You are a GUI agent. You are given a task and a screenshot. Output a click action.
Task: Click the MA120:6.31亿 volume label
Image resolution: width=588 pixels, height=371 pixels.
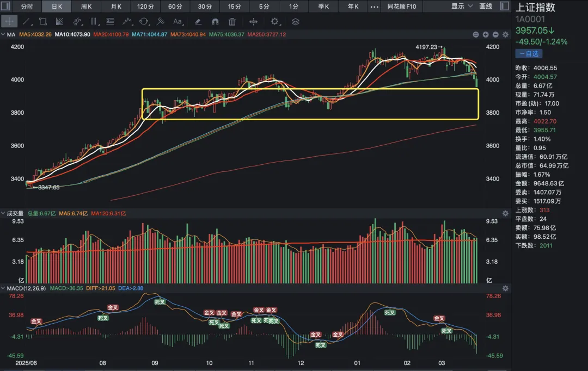tap(108, 214)
